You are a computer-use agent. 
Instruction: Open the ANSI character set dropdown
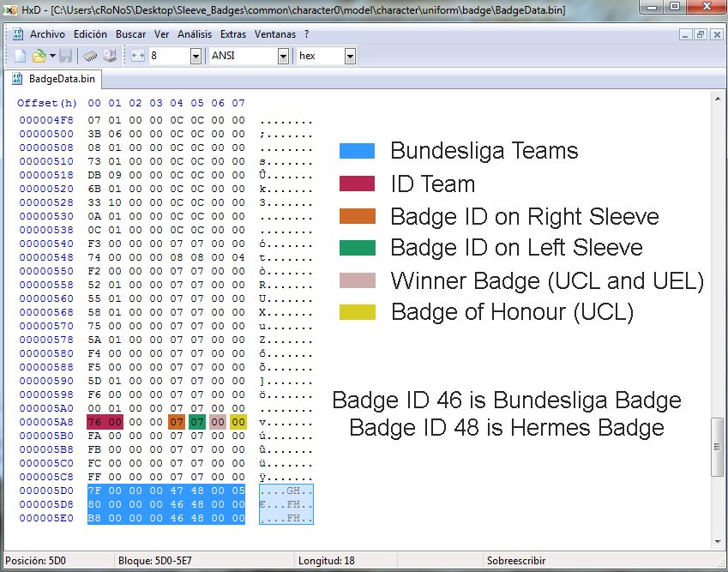283,56
